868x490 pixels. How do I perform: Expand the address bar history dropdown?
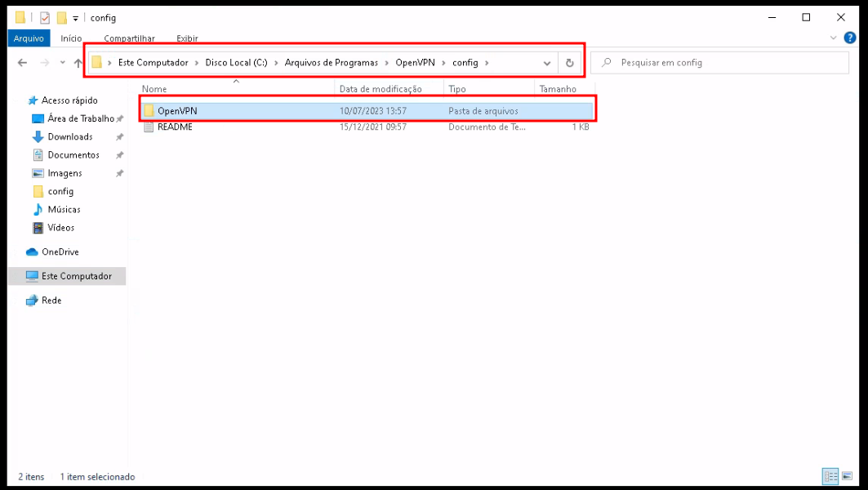(547, 63)
